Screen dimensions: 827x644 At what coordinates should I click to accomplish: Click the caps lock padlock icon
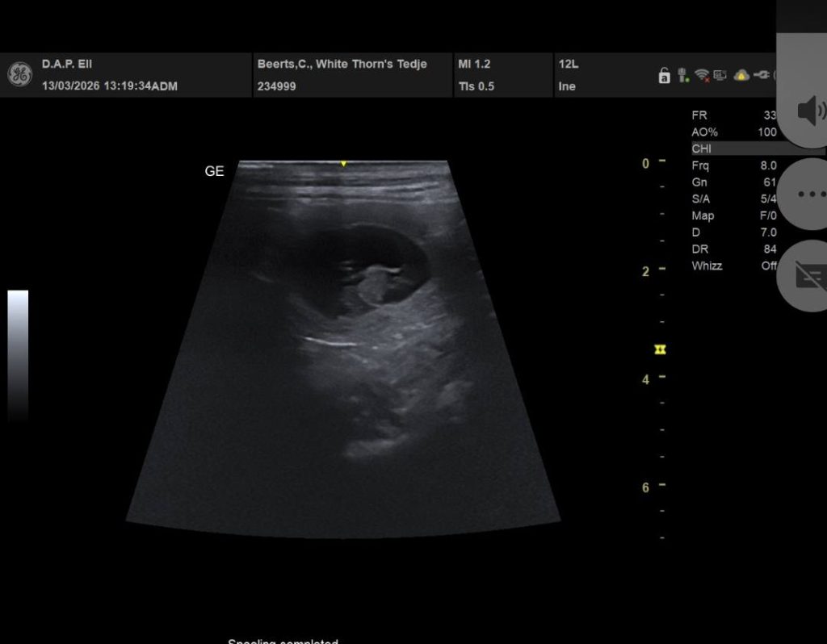tap(664, 76)
